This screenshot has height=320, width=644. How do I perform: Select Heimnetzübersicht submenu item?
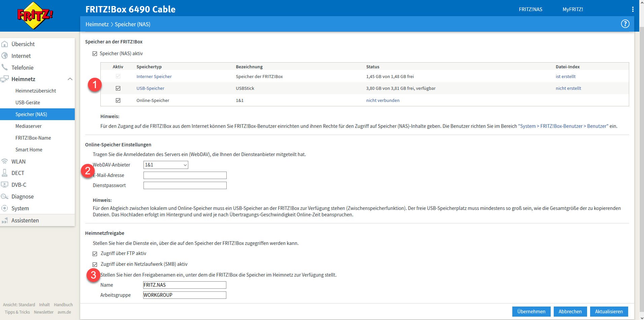tap(36, 91)
